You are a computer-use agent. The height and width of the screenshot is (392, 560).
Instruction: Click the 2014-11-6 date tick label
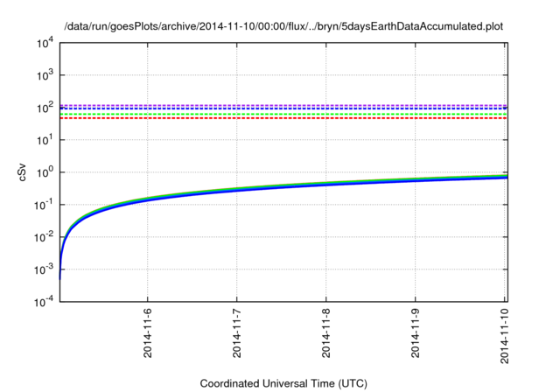coord(147,333)
